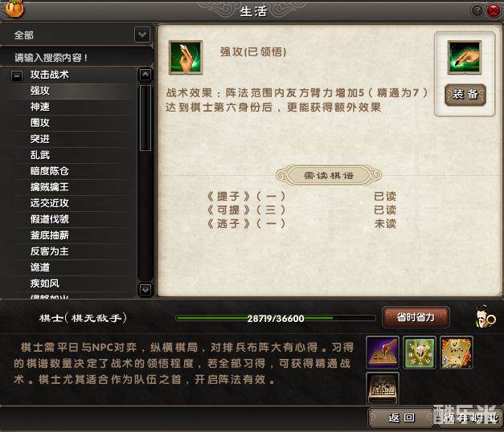This screenshot has height=432, width=504.
Task: Select the green chess pieces icon
Action: (x=420, y=353)
